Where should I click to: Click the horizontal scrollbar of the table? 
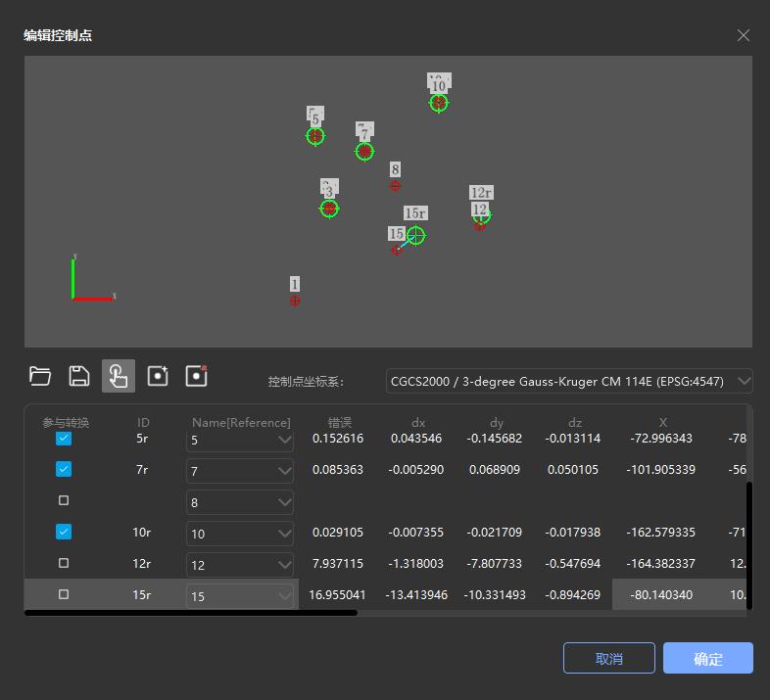coord(191,613)
